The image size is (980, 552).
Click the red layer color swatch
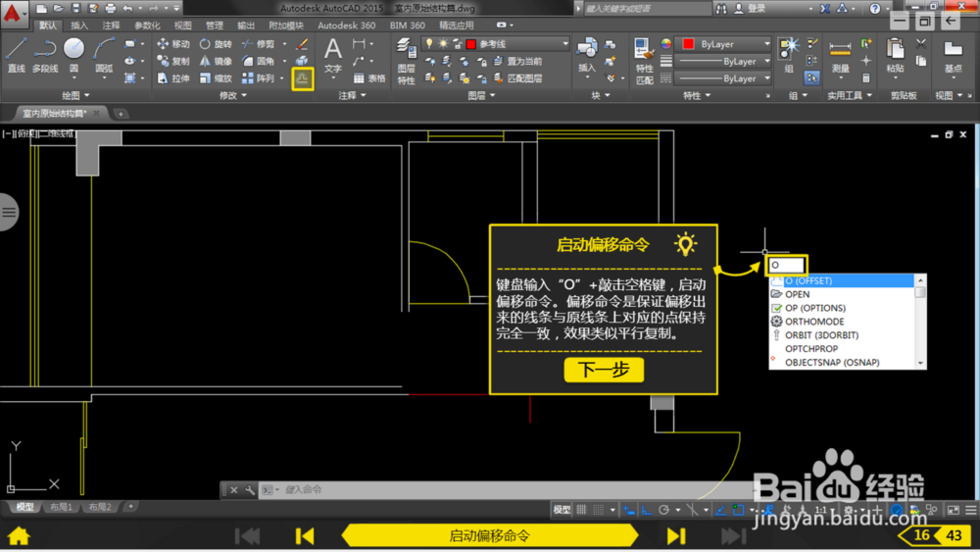point(471,44)
